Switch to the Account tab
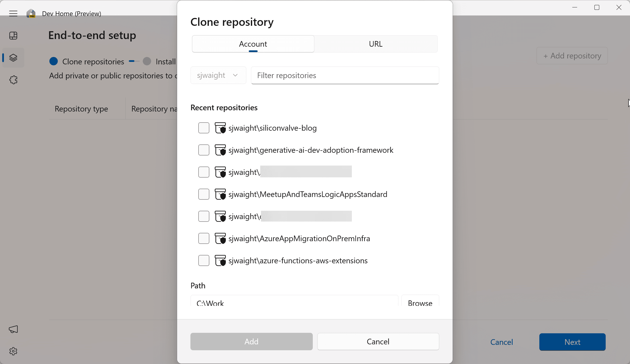The image size is (630, 364). (x=253, y=43)
